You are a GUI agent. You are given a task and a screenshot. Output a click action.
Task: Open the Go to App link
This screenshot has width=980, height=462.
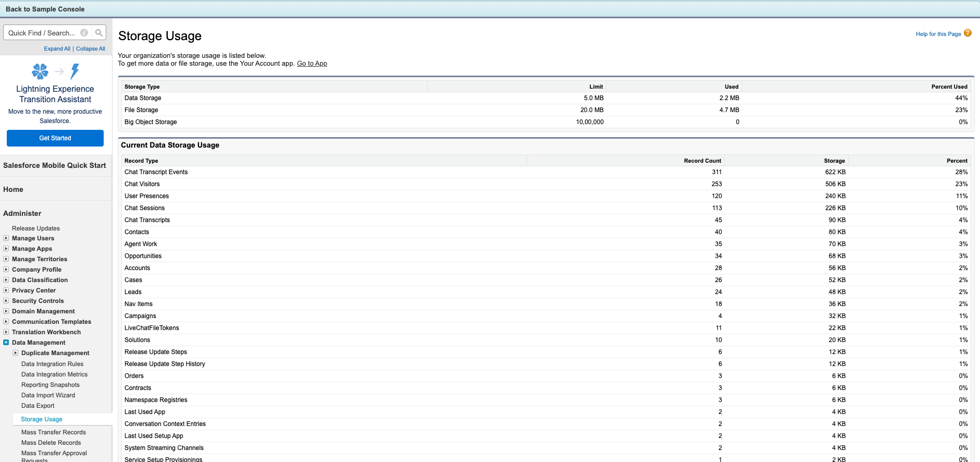point(312,64)
